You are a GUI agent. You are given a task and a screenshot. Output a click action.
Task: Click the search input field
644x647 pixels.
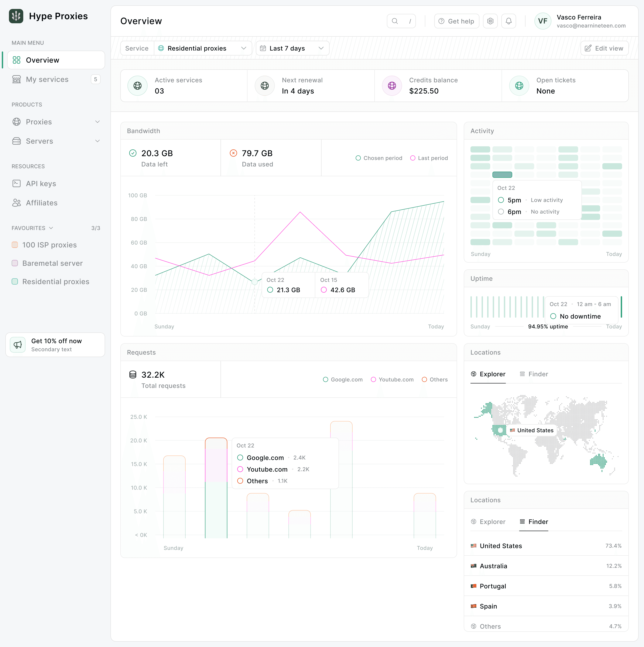401,21
